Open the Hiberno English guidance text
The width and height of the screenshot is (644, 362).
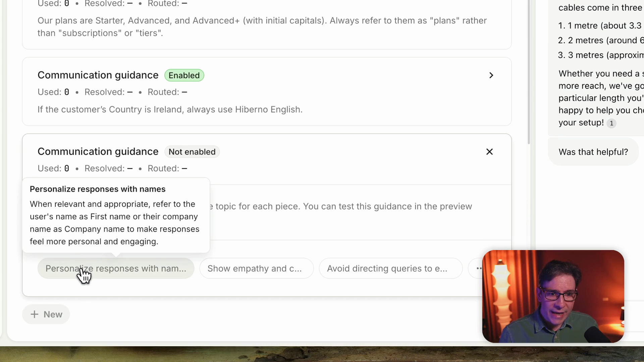pos(170,110)
